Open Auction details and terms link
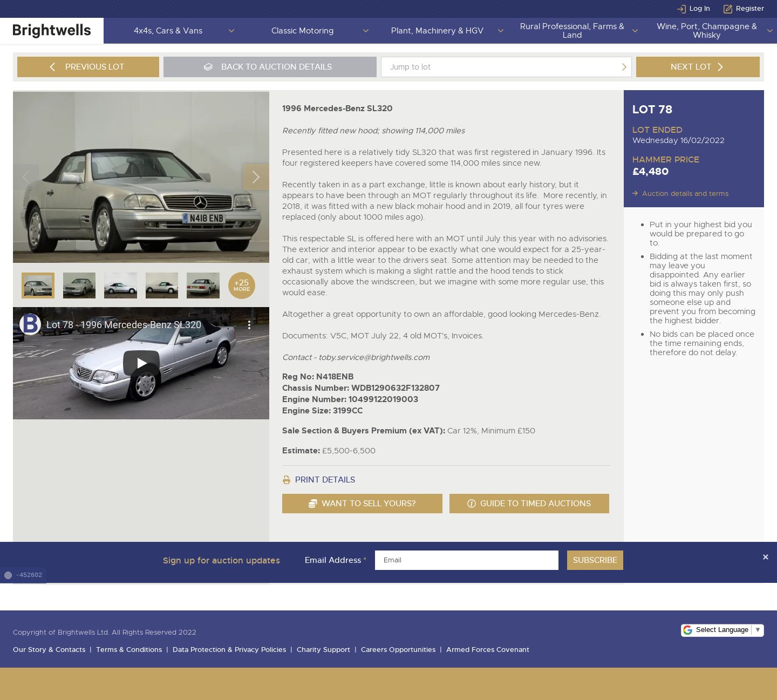Image resolution: width=777 pixels, height=700 pixels. click(x=685, y=194)
